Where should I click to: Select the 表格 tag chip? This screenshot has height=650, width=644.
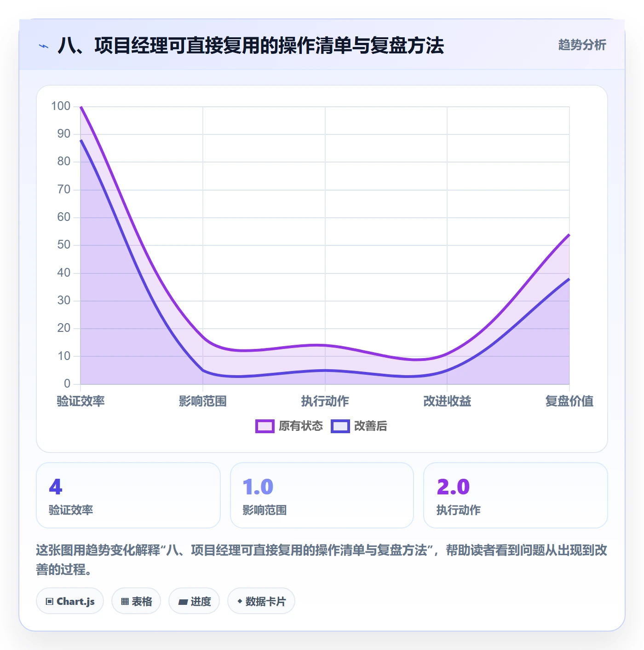pos(136,601)
